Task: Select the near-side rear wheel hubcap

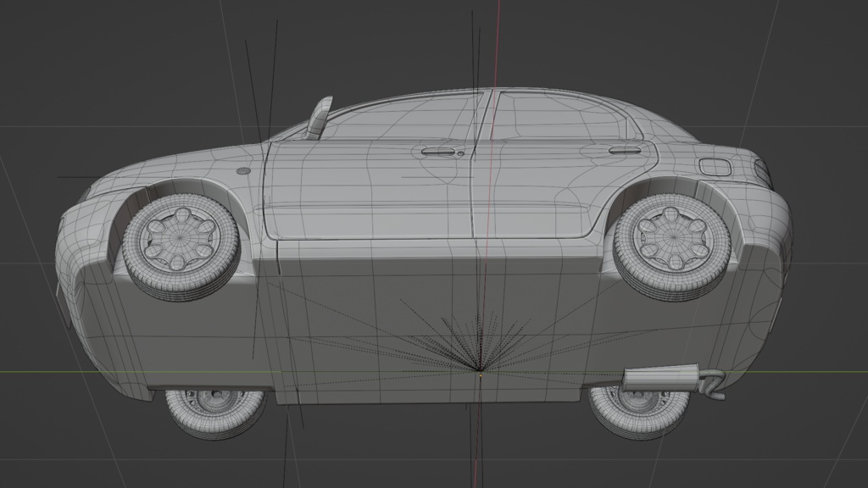Action: [672, 239]
